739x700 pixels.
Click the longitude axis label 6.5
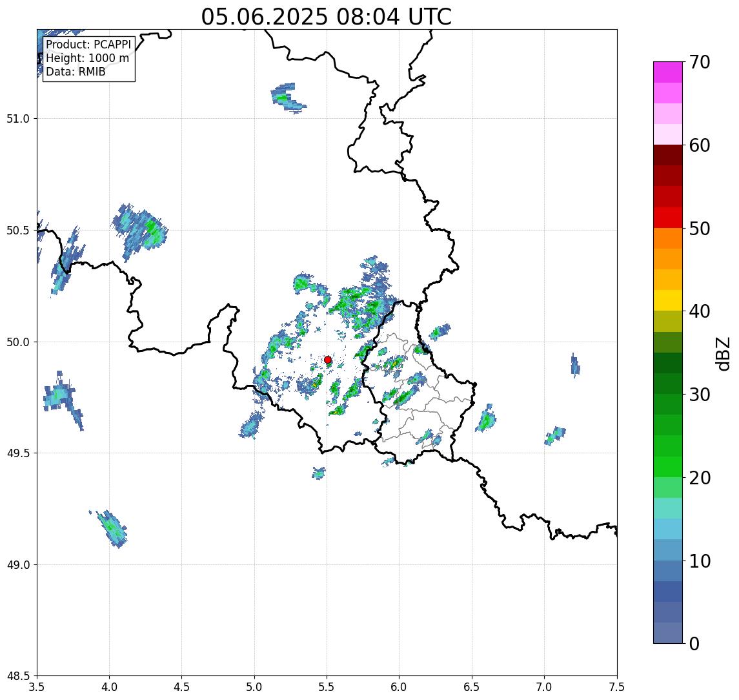click(472, 687)
